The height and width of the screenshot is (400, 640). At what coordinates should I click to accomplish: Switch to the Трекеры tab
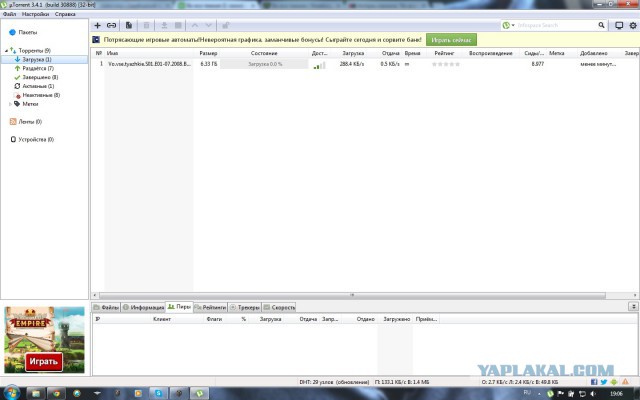pos(248,307)
